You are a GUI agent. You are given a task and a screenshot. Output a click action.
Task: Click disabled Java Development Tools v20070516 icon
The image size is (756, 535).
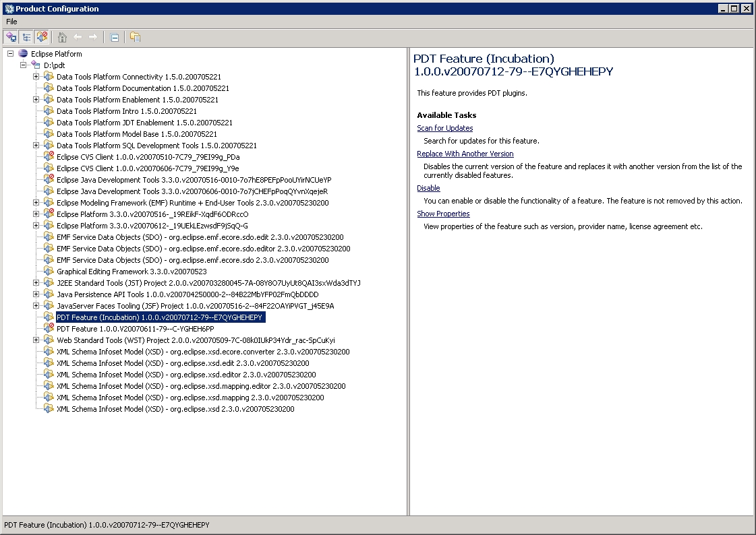click(49, 180)
